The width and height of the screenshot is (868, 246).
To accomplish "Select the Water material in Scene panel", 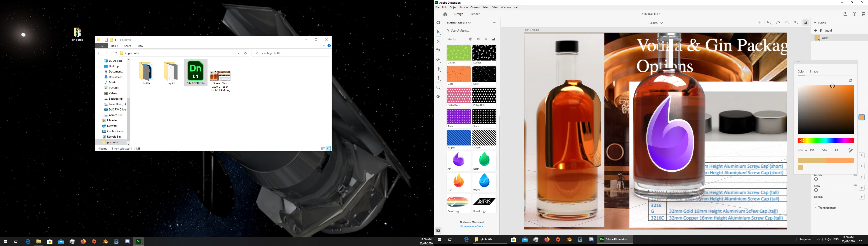I will coord(825,38).
